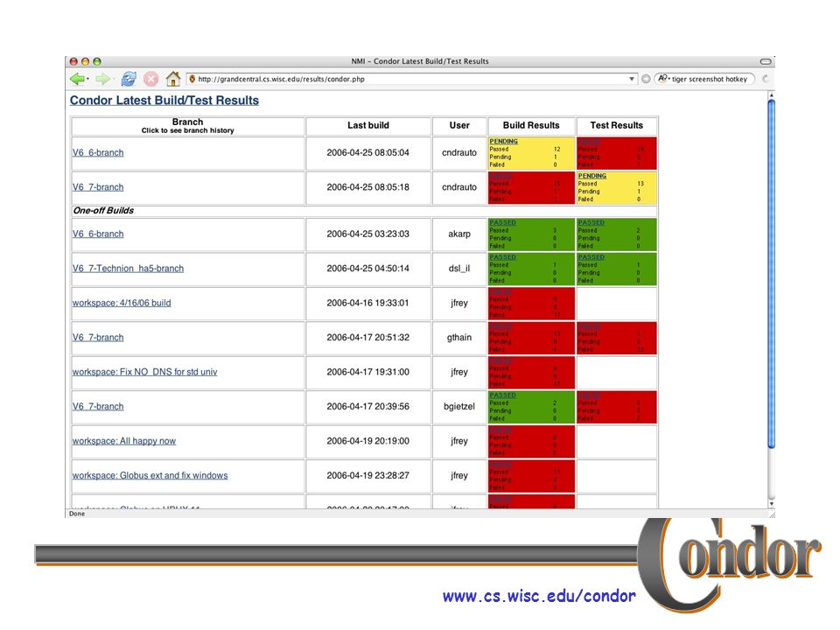This screenshot has height=630, width=840.
Task: Click the Build Results column header
Action: tap(531, 125)
